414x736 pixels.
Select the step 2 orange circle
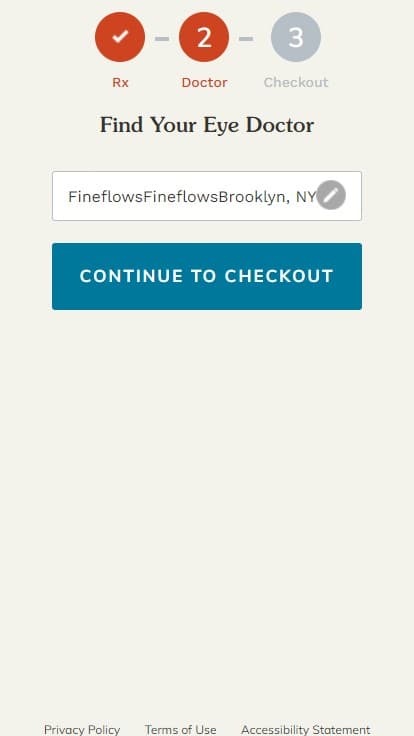204,37
